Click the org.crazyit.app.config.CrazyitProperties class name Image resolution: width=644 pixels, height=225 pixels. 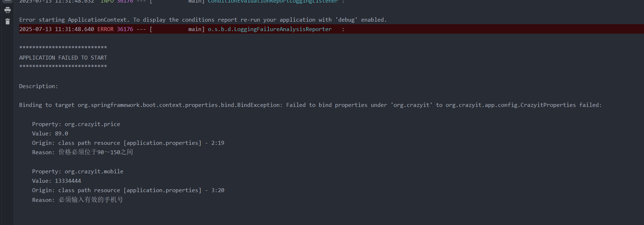point(510,105)
